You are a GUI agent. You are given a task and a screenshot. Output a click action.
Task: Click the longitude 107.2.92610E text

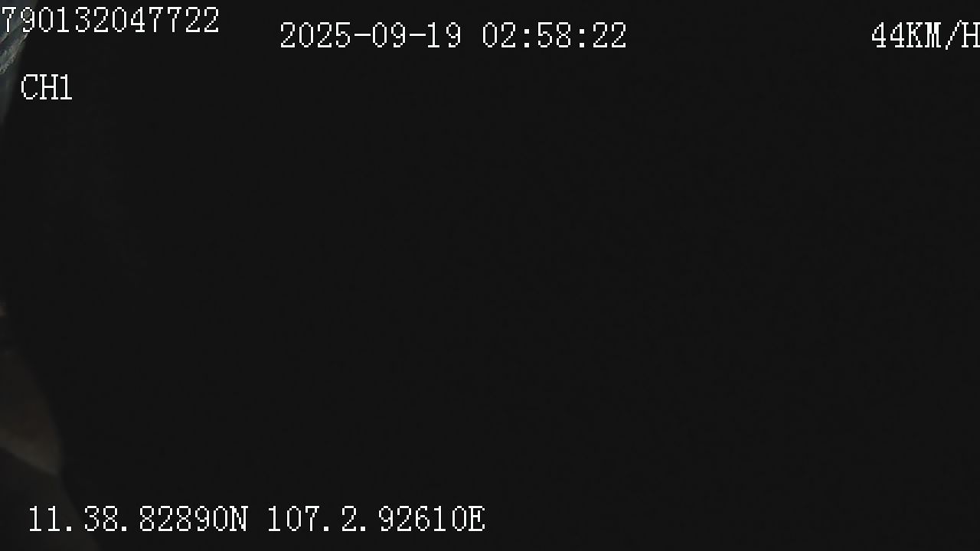click(x=376, y=519)
